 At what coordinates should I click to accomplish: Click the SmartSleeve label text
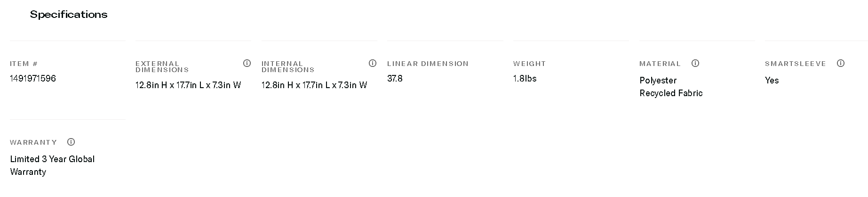pos(795,64)
